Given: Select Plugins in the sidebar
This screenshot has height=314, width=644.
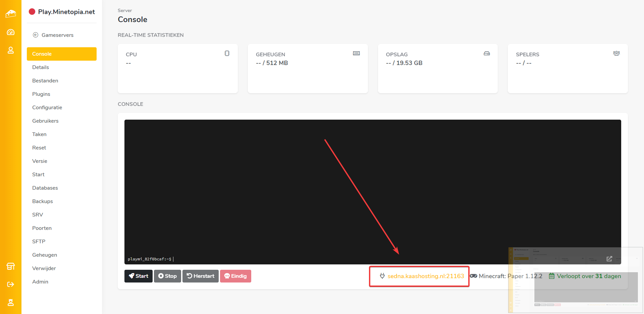Looking at the screenshot, I should pyautogui.click(x=41, y=94).
